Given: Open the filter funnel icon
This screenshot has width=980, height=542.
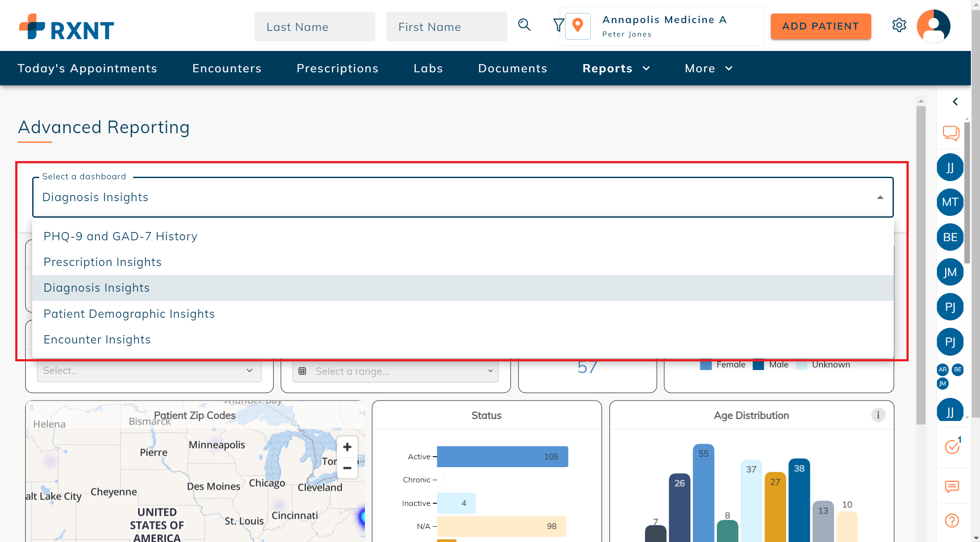Looking at the screenshot, I should click(x=558, y=25).
